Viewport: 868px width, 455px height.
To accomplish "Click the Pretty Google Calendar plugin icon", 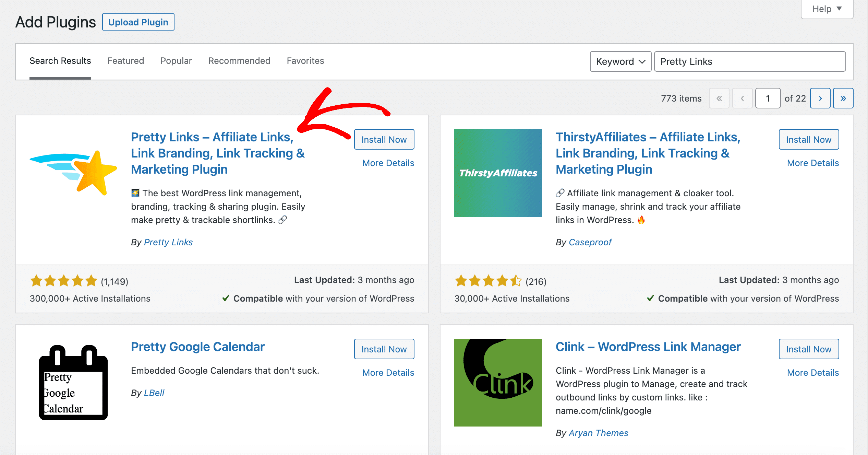I will click(x=73, y=383).
